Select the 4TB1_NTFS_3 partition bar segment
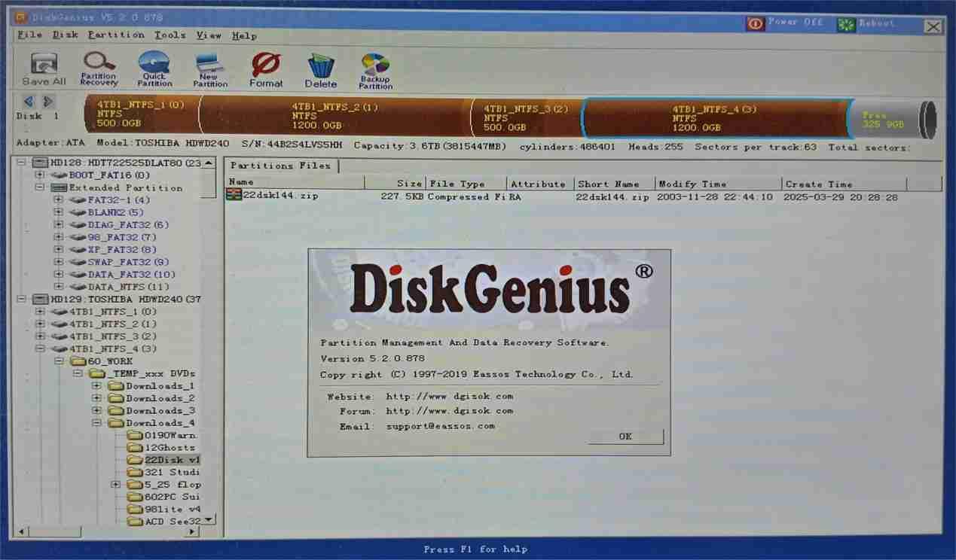The image size is (956, 560). (526, 117)
